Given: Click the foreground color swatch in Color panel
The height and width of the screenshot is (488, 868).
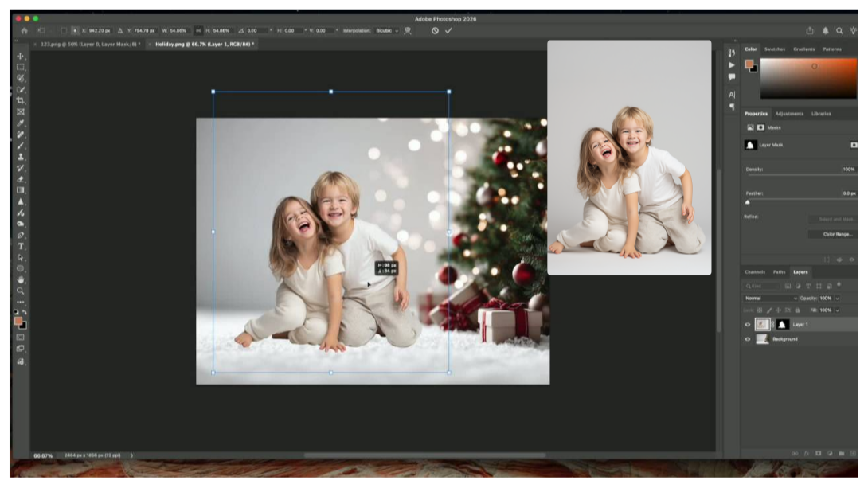Looking at the screenshot, I should pyautogui.click(x=749, y=64).
